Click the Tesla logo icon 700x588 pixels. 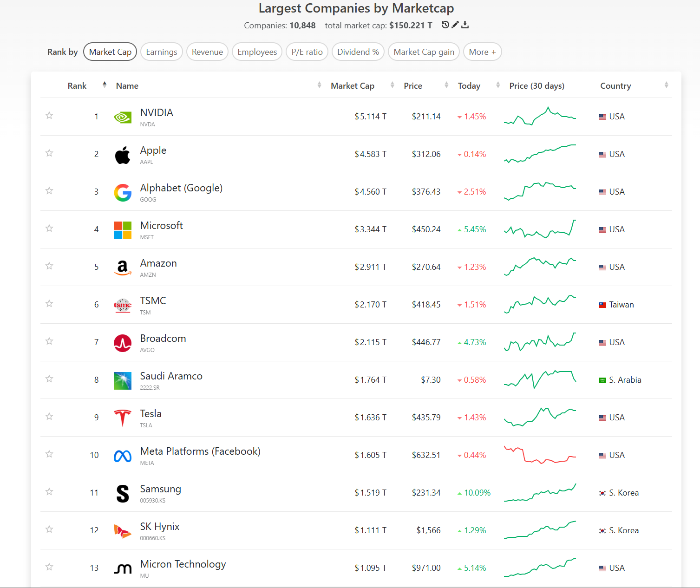tap(123, 418)
